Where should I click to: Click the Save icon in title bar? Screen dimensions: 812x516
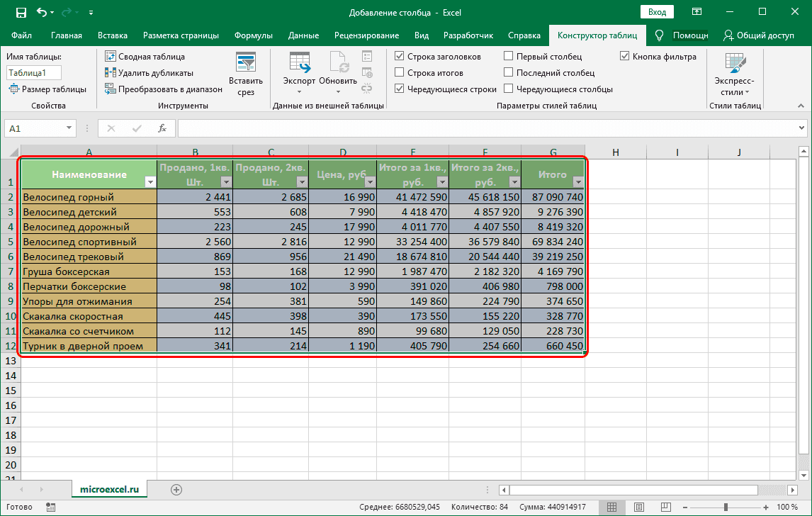point(21,12)
